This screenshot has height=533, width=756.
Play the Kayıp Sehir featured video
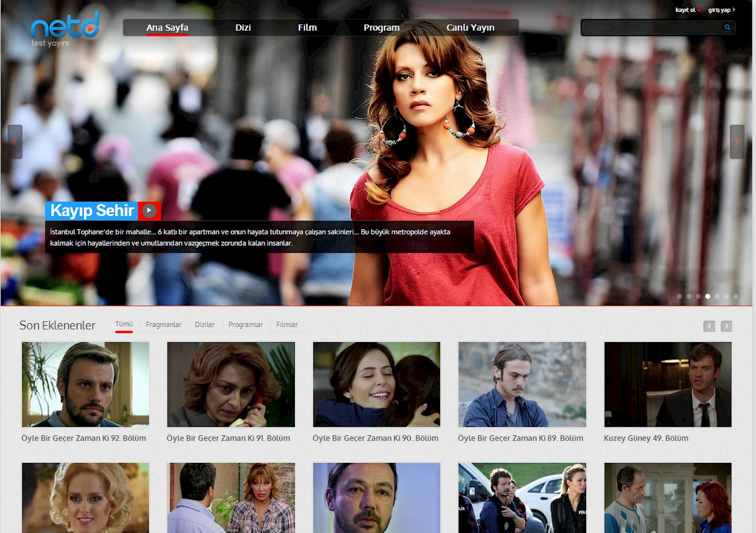149,211
